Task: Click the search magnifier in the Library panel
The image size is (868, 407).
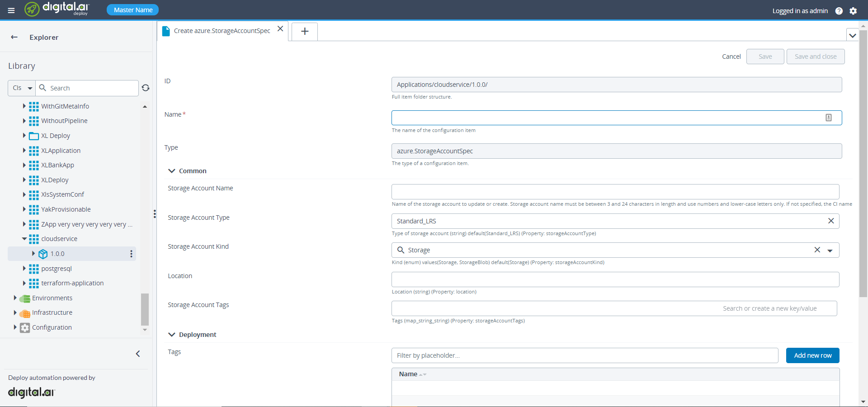Action: pos(42,88)
